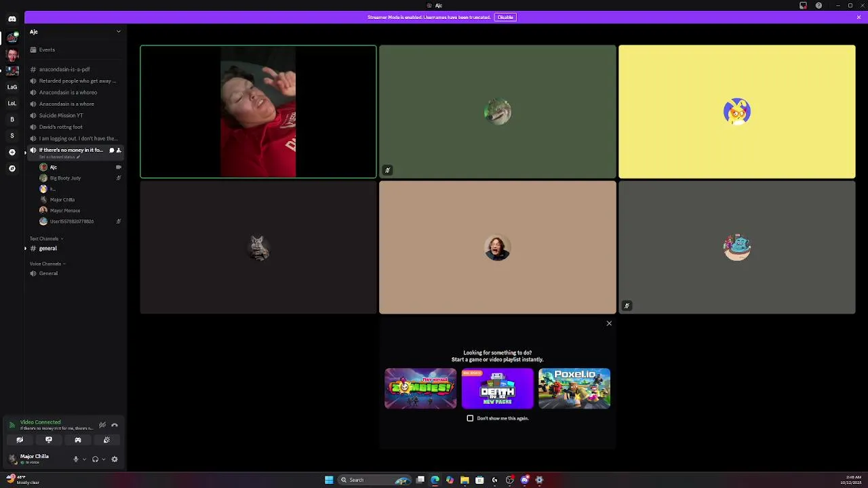Screen dimensions: 868x488
Task: Open Discord direct messages home icon
Action: click(12, 19)
